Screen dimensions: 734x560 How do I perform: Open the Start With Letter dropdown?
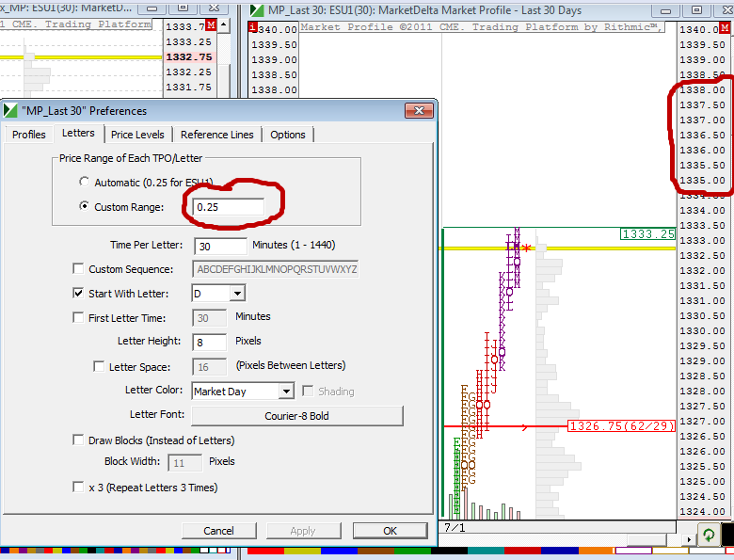[236, 295]
